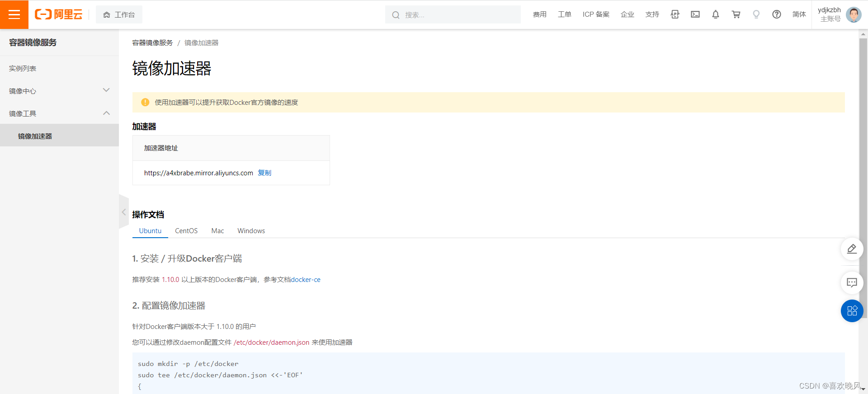The width and height of the screenshot is (868, 394).
Task: Click the Aliyun logo
Action: click(x=59, y=14)
